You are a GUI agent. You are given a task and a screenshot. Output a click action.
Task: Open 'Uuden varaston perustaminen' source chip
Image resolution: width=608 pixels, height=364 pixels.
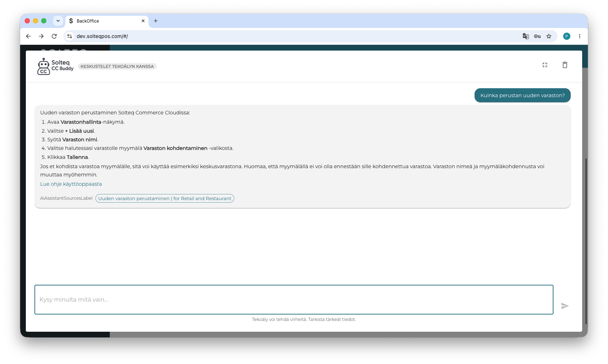coord(165,198)
